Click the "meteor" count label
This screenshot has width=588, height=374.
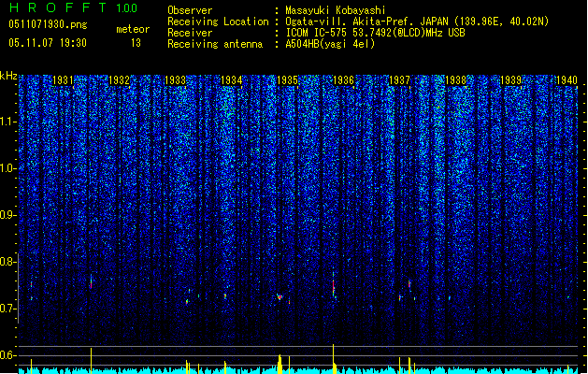(133, 29)
